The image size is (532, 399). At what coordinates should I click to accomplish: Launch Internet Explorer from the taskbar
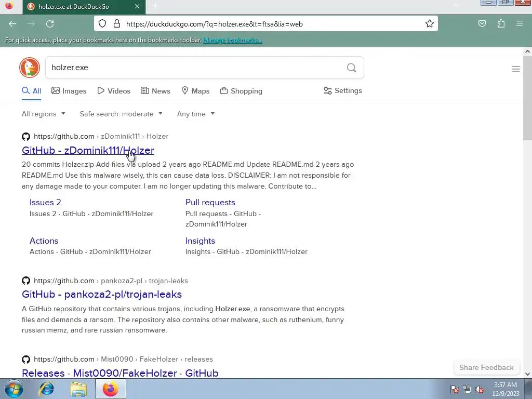(x=46, y=389)
